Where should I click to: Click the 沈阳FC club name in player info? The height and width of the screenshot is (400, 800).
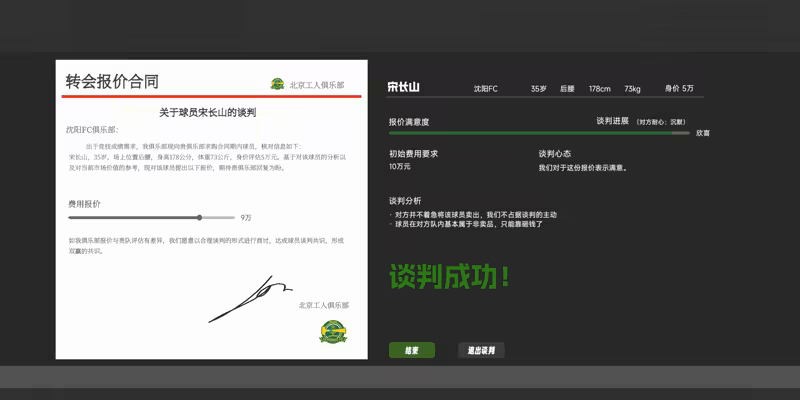(x=486, y=89)
